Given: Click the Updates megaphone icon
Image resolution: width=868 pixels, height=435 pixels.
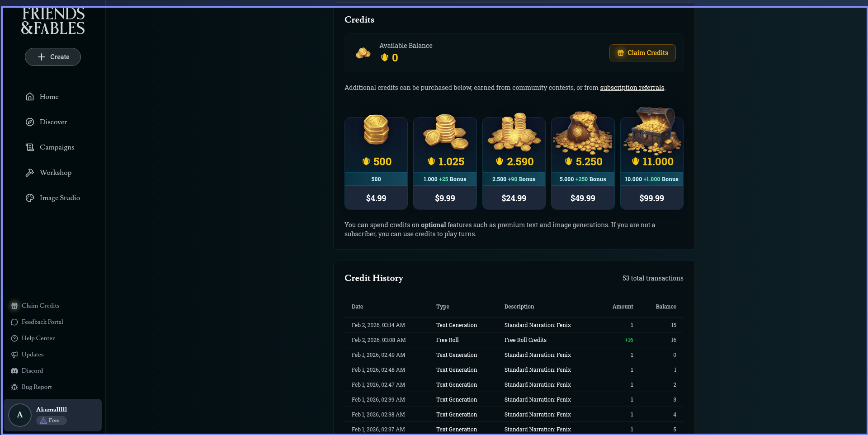Looking at the screenshot, I should click(14, 355).
